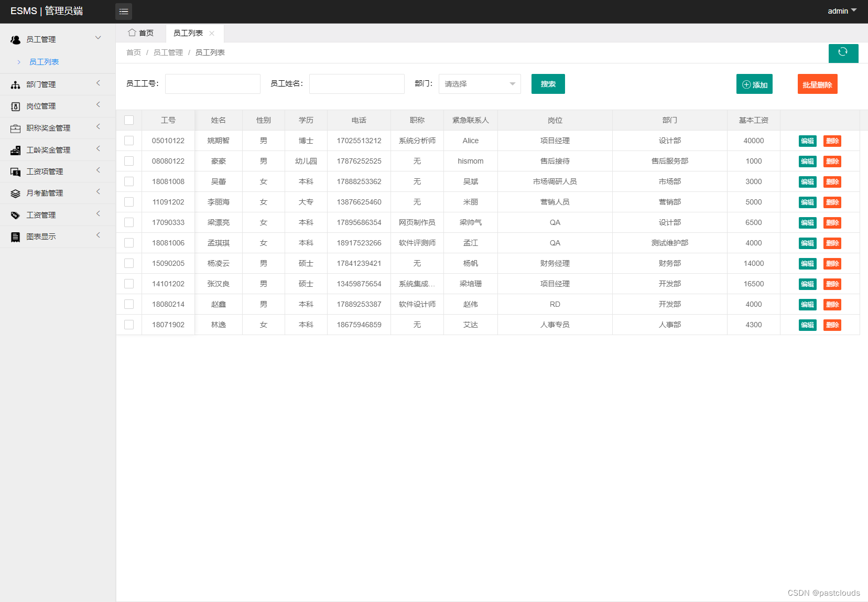Viewport: 868px width, 602px height.
Task: Click the 图表显示 document icon
Action: click(16, 237)
